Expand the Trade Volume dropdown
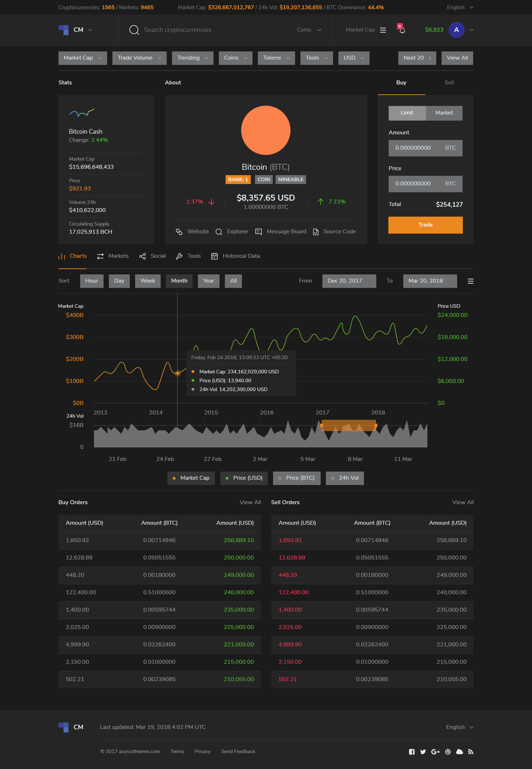Image resolution: width=532 pixels, height=769 pixels. 139,58
